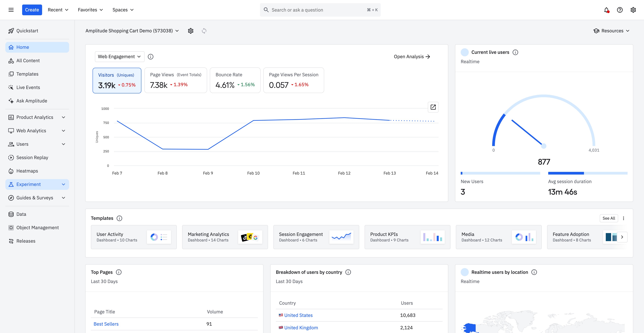644x333 pixels.
Task: Open the Spaces menu
Action: (123, 10)
